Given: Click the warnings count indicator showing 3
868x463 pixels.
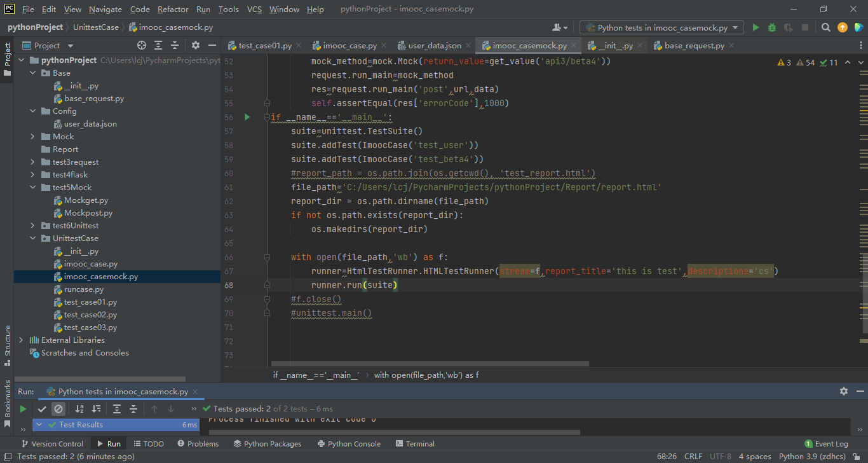Looking at the screenshot, I should 784,62.
